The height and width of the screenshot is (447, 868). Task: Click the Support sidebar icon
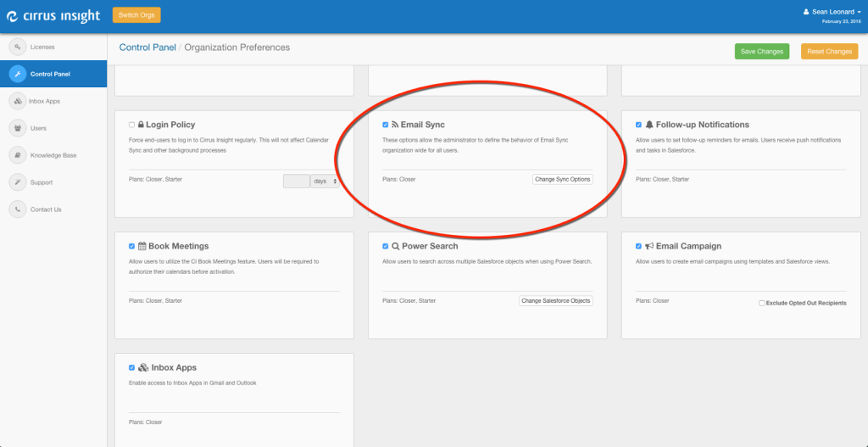coord(18,182)
